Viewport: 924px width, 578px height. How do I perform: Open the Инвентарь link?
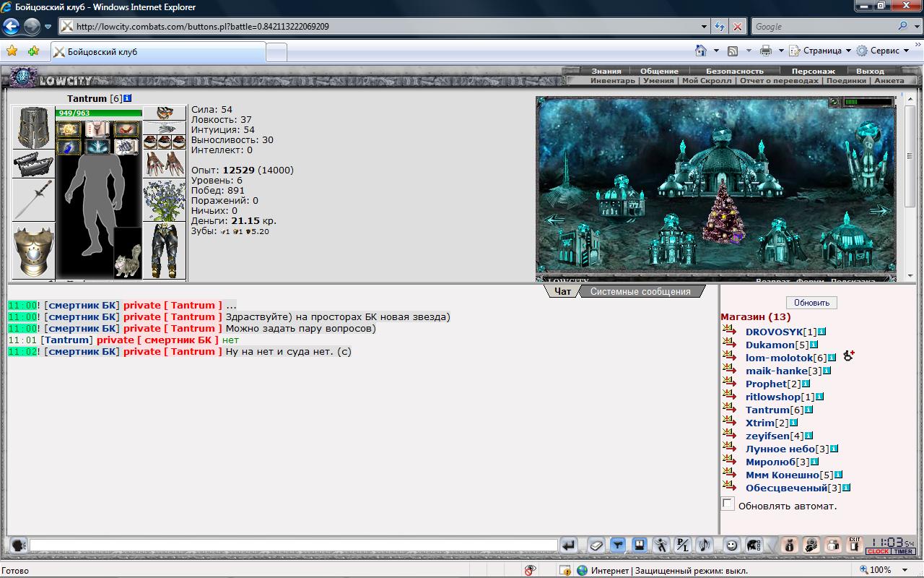point(613,80)
